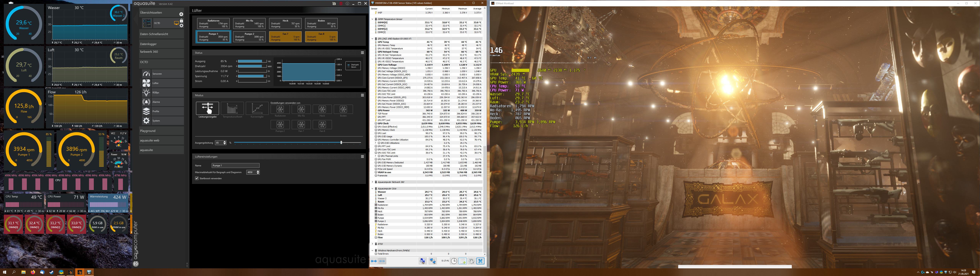Open the Lüfter fan icon in aquasuite sidebar
This screenshot has height=276, width=980.
[146, 83]
